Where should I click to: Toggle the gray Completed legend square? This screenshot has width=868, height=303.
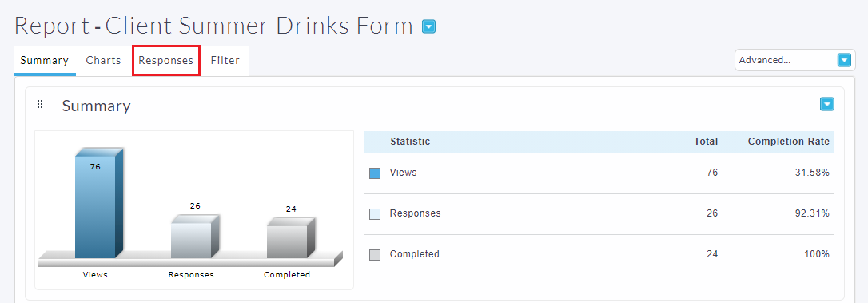point(375,255)
